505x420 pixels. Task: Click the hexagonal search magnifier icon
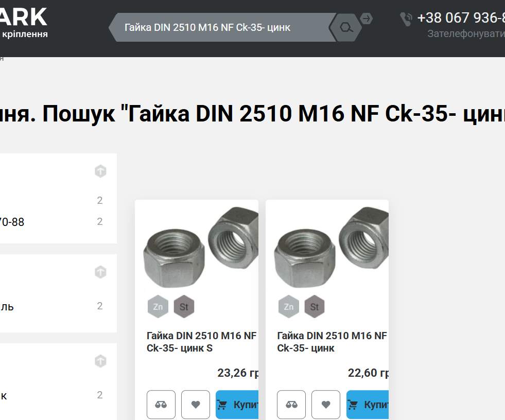pos(345,27)
